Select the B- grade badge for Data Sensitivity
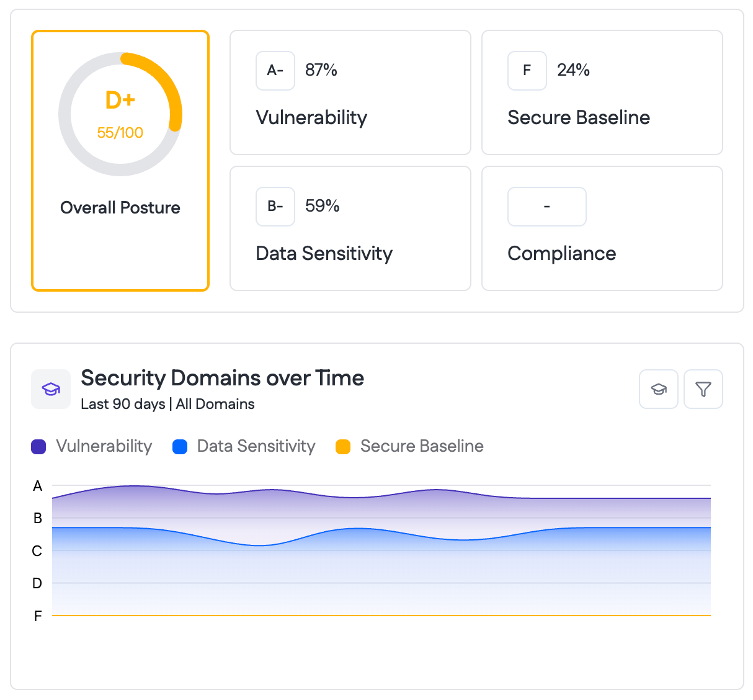 tap(275, 207)
